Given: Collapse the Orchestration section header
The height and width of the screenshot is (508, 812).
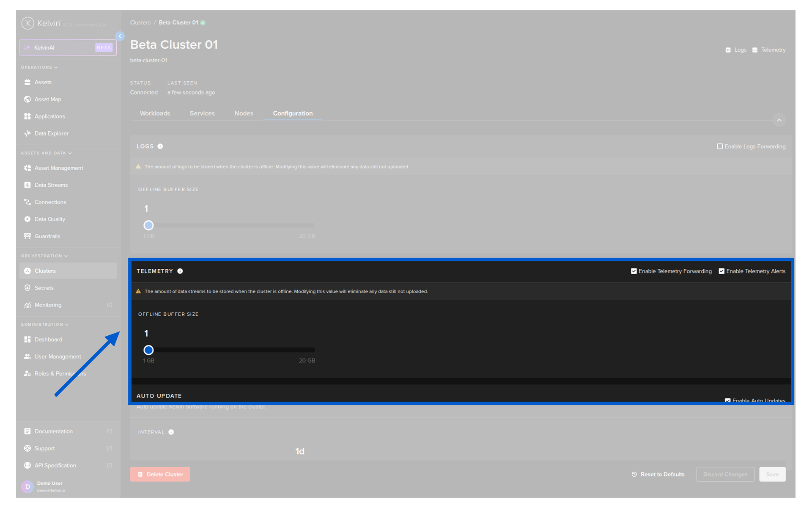Looking at the screenshot, I should pyautogui.click(x=44, y=256).
